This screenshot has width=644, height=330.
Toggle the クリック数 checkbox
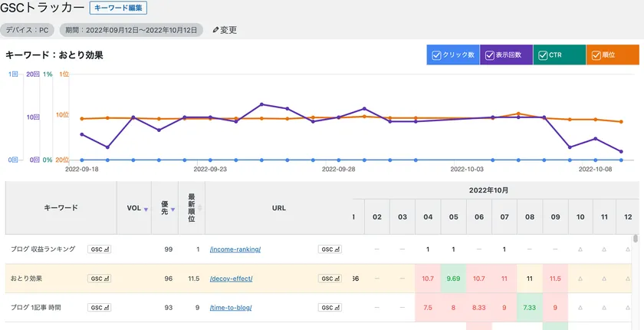[436, 55]
